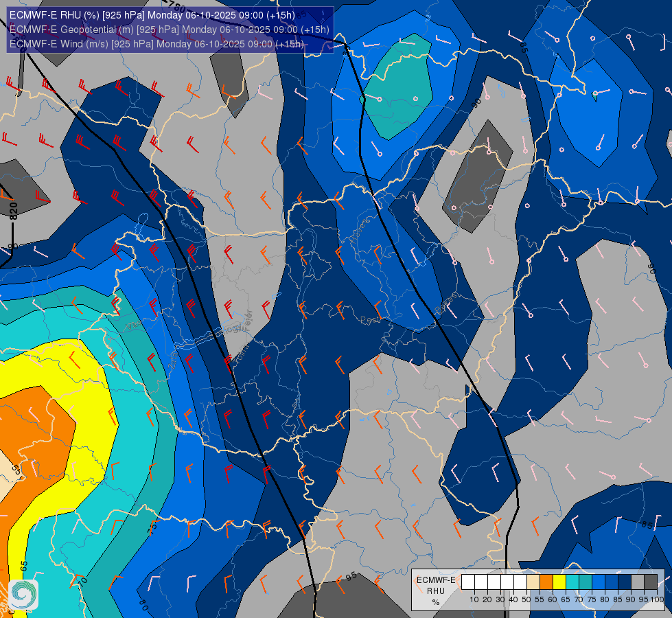Pick the white 10–20 legend swatch
The width and height of the screenshot is (672, 618).
click(x=481, y=582)
